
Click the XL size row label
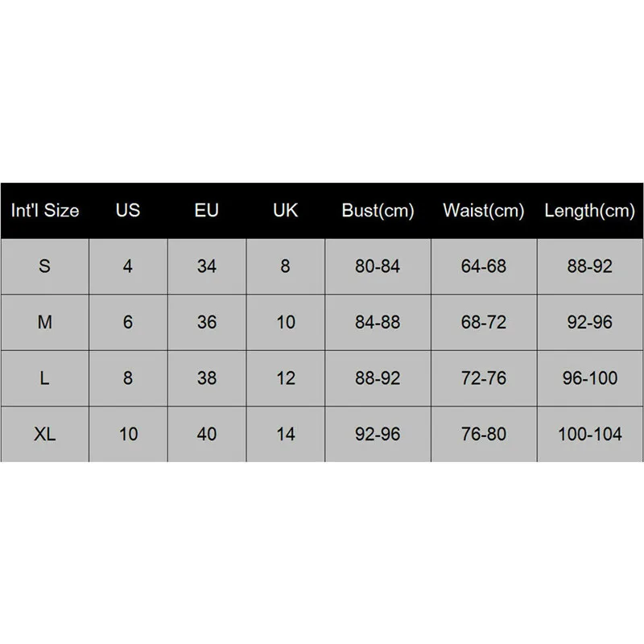(45, 434)
